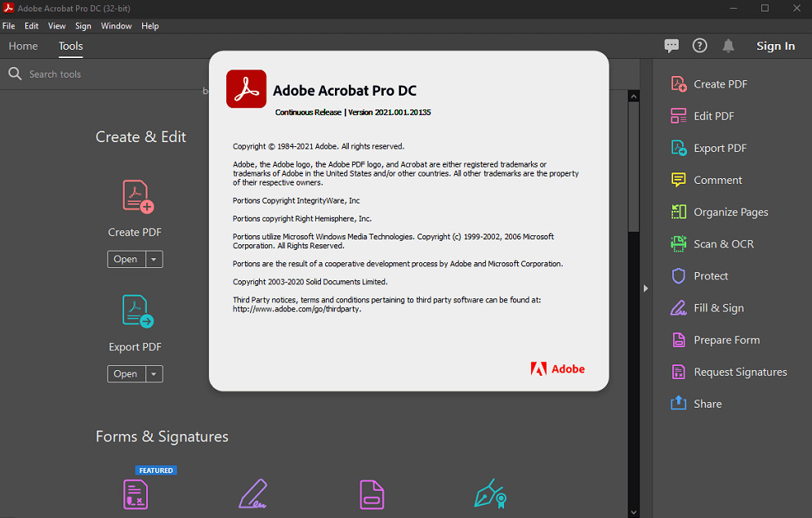Viewport: 812px width, 518px height.
Task: Click the Adobe logo in the About dialog
Action: click(x=558, y=368)
